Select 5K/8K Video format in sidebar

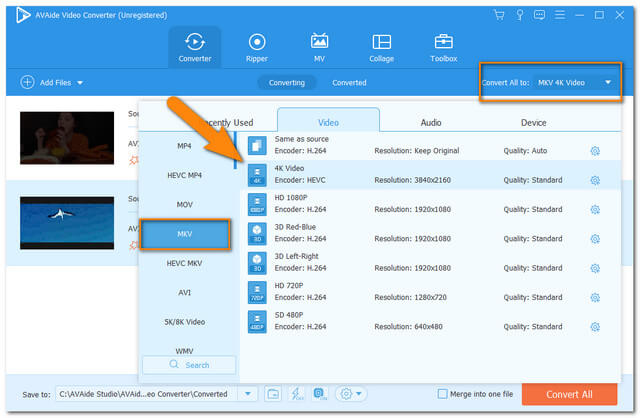(184, 322)
